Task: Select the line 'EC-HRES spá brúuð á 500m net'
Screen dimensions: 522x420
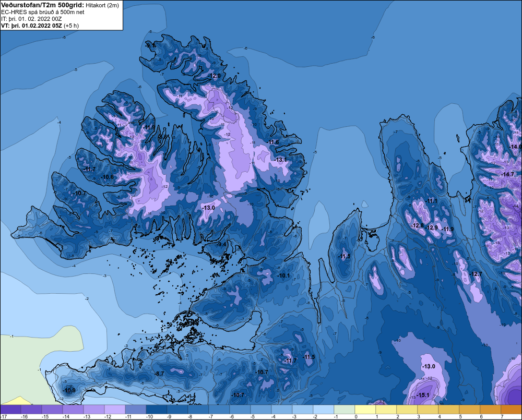Action: pos(43,12)
